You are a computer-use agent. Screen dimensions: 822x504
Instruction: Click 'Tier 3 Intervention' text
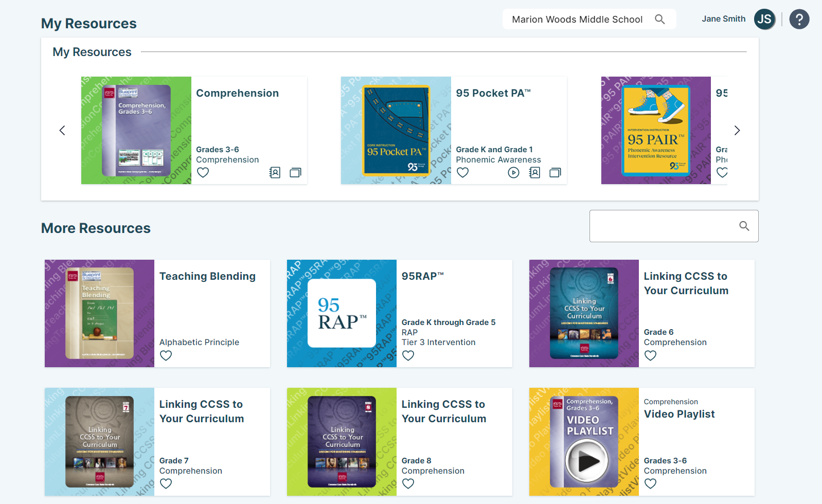click(439, 343)
